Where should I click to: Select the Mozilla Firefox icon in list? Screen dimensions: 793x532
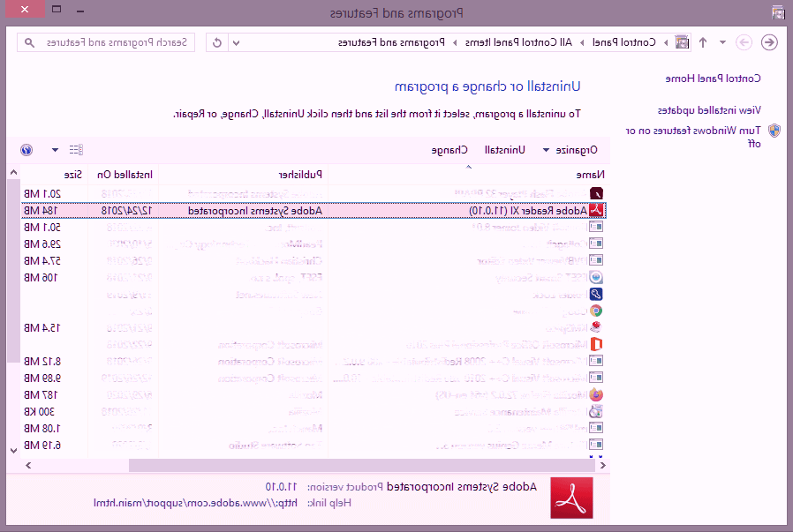click(596, 394)
